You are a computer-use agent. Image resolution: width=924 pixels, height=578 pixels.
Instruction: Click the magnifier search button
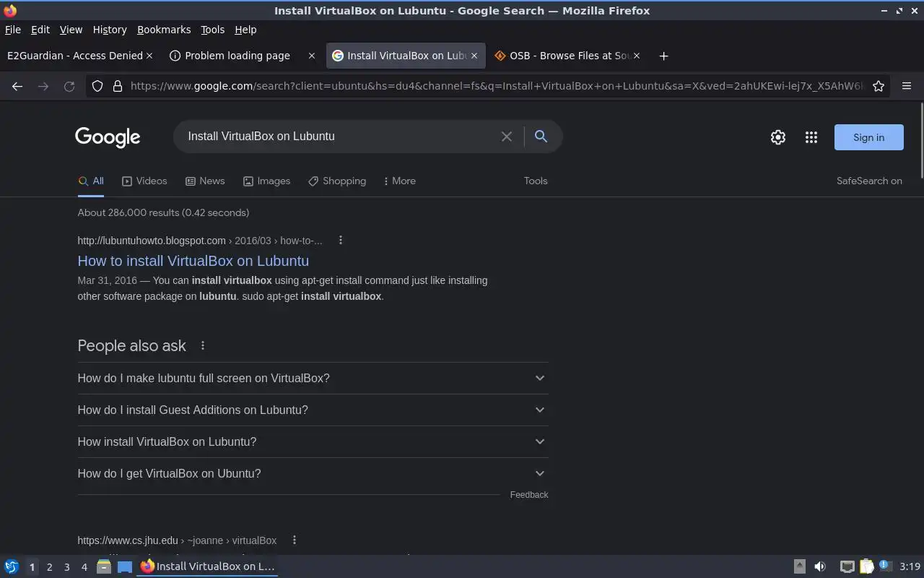point(541,136)
